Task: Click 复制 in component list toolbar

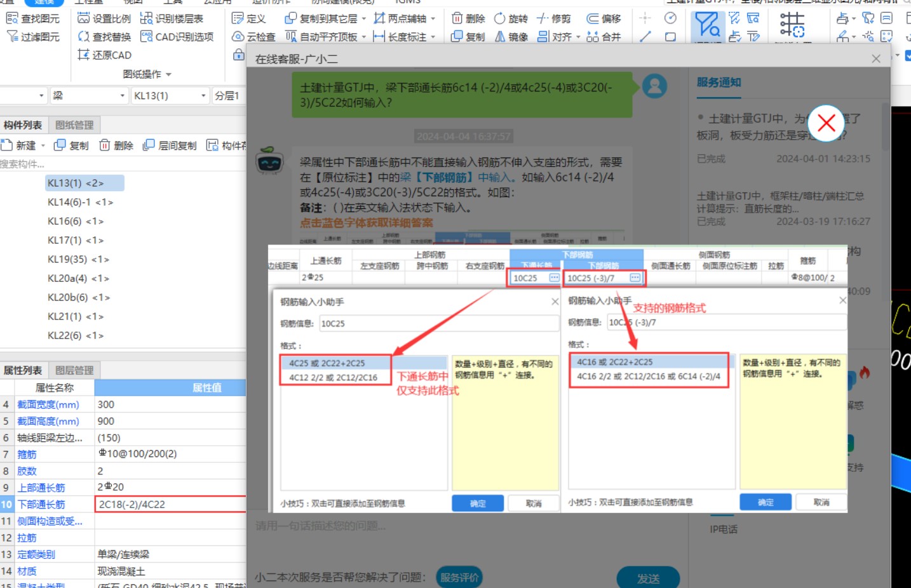Action: coord(71,145)
